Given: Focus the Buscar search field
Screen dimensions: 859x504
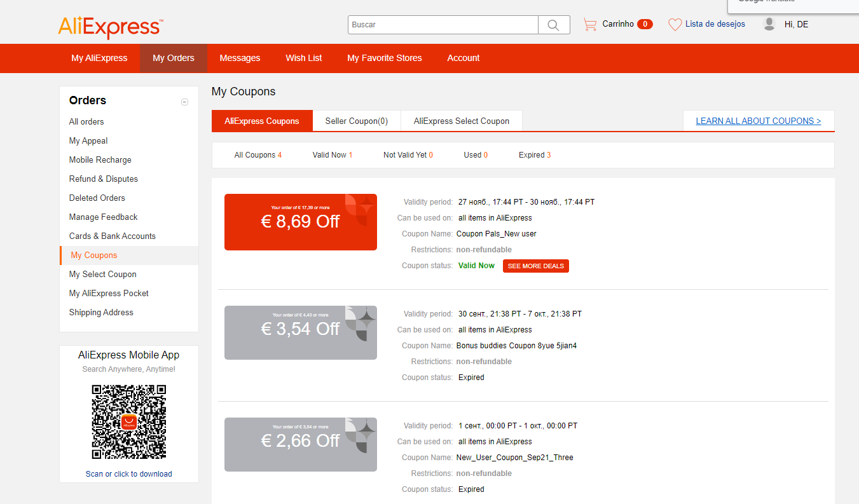Looking at the screenshot, I should pyautogui.click(x=443, y=25).
